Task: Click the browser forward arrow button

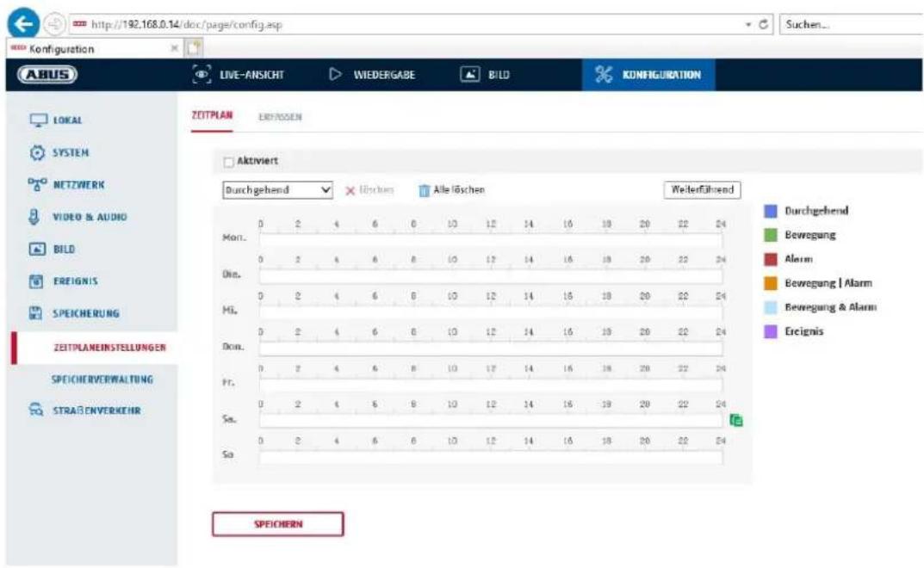Action: 54,24
